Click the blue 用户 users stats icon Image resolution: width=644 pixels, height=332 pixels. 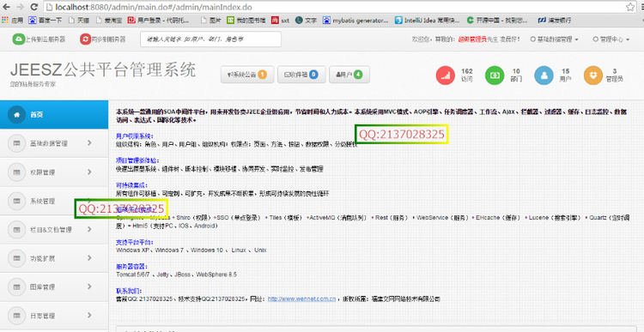[544, 75]
